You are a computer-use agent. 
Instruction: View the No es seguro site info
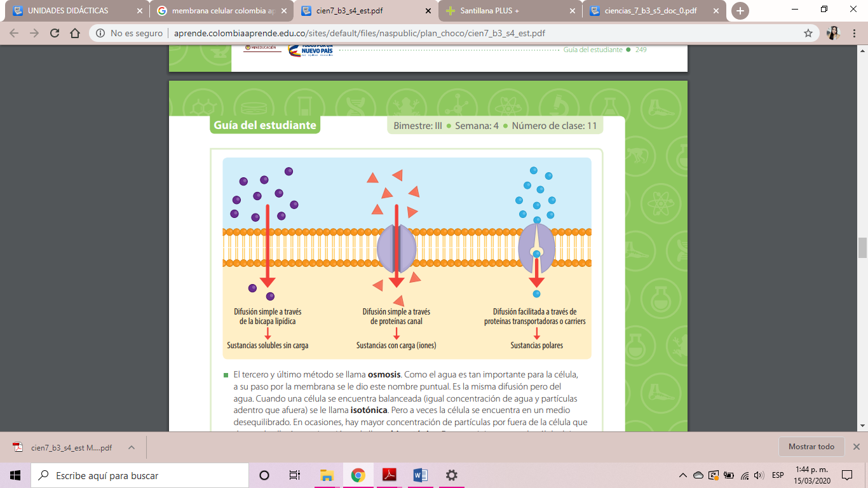tap(129, 33)
